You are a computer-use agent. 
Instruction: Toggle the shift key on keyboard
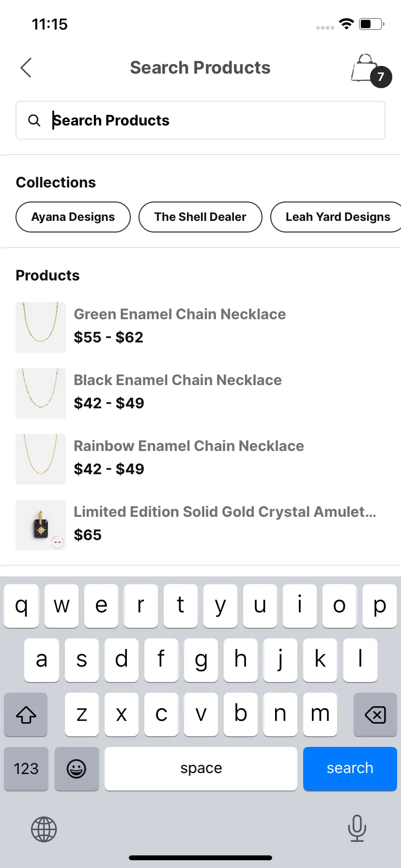[x=26, y=714]
